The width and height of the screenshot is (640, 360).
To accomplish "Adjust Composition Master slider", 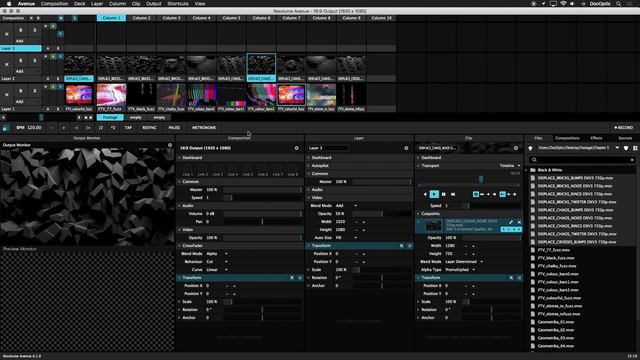I will pyautogui.click(x=262, y=190).
